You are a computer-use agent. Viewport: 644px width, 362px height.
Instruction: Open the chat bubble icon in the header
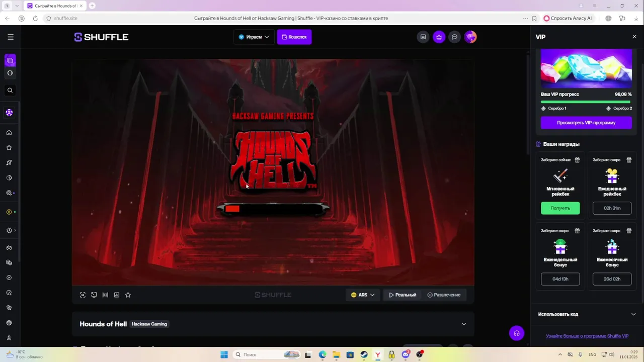(455, 37)
